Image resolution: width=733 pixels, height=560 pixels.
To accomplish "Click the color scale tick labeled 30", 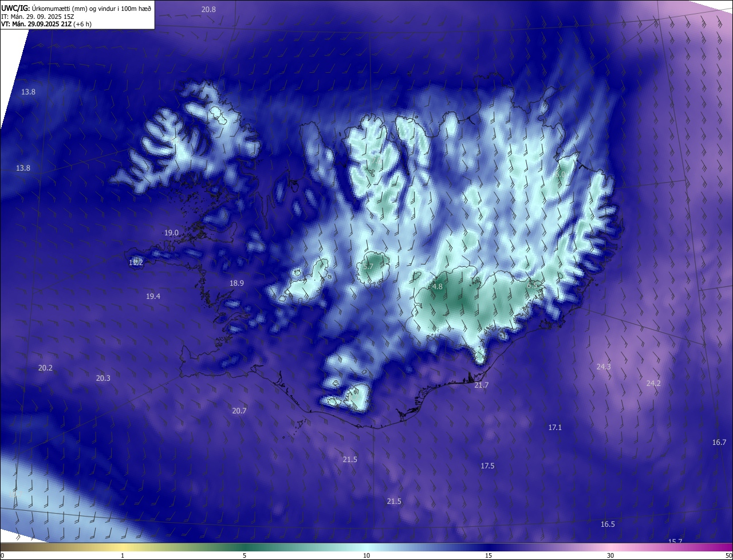I will point(610,555).
